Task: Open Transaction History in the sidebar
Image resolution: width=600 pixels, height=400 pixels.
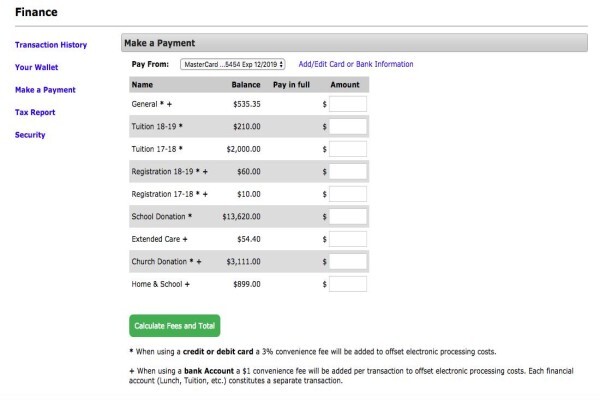Action: click(51, 45)
